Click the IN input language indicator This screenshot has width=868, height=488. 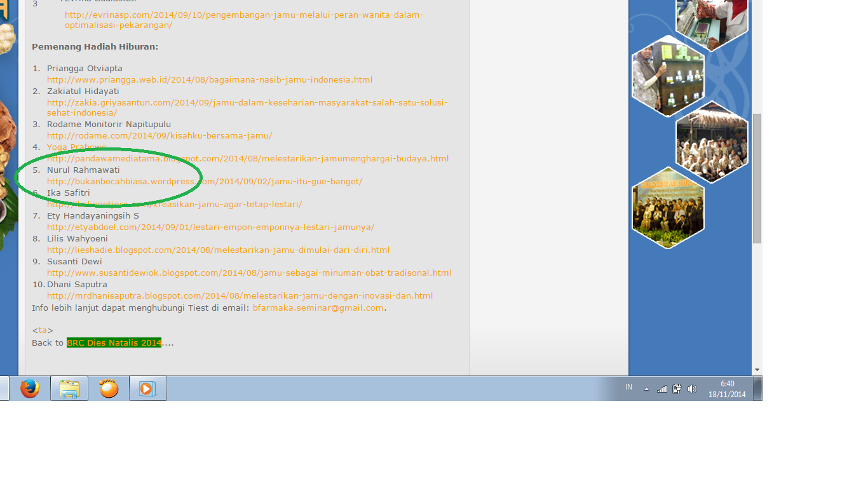pos(628,387)
